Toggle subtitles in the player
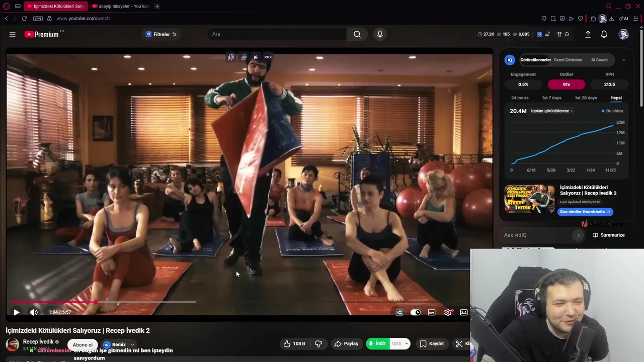 pyautogui.click(x=432, y=312)
